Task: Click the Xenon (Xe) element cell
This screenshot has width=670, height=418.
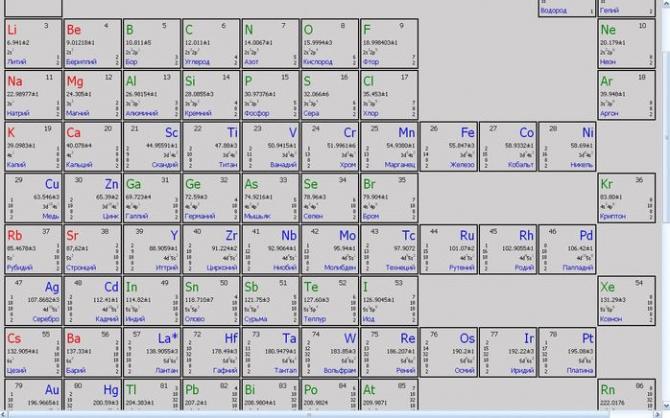Action: pos(624,301)
